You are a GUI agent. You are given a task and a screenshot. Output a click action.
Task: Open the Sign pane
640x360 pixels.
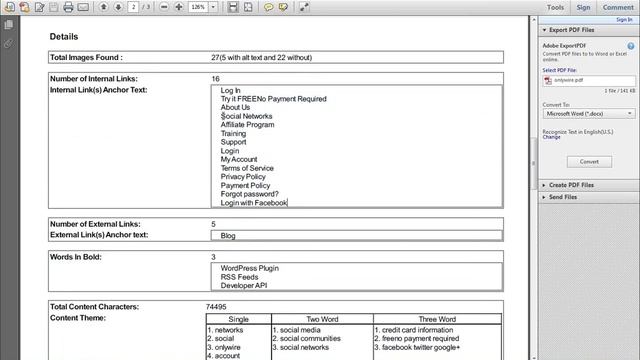point(583,7)
